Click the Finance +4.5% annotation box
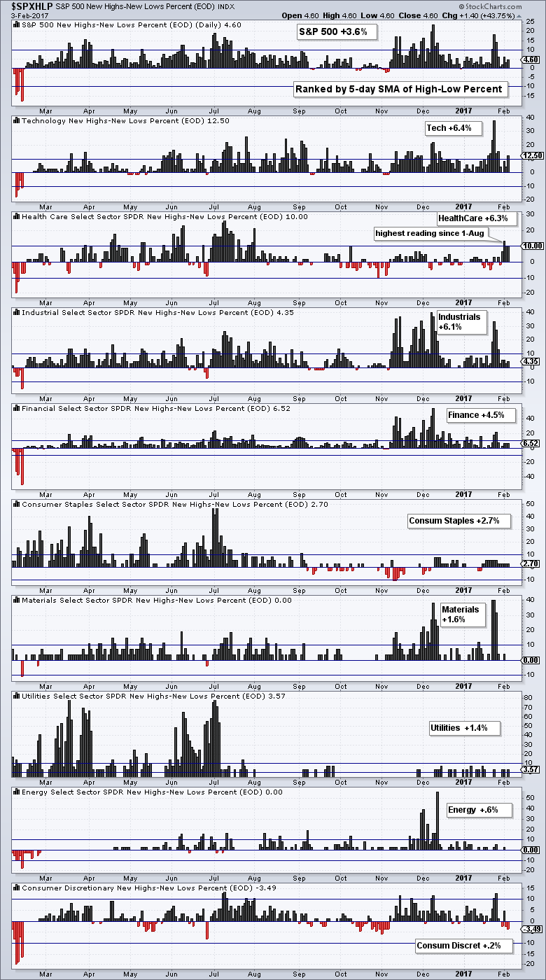The width and height of the screenshot is (546, 980). pos(481,415)
